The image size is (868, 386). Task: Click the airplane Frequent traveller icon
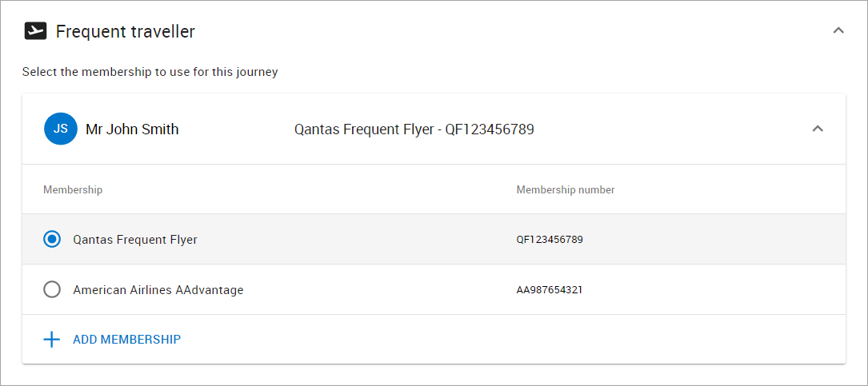35,31
